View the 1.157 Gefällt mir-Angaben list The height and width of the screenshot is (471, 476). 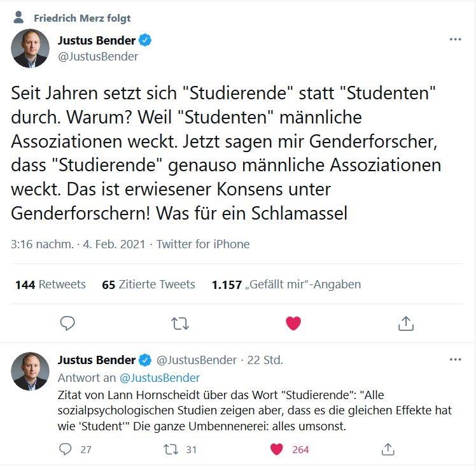click(286, 285)
